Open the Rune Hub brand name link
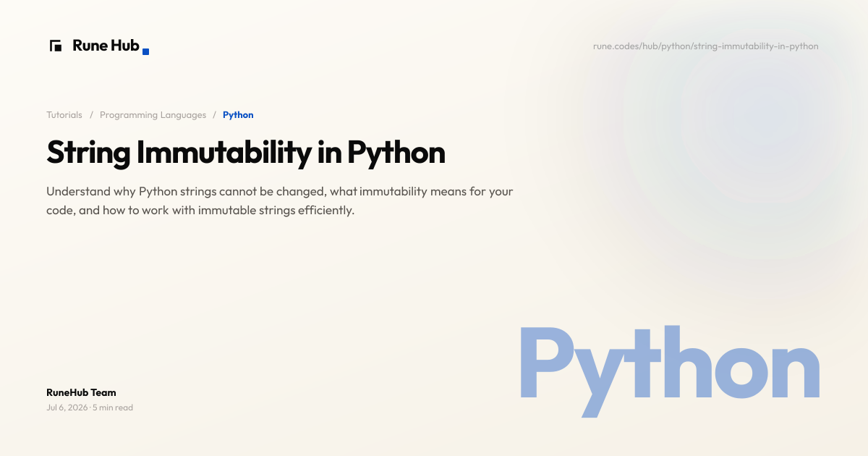 (106, 46)
